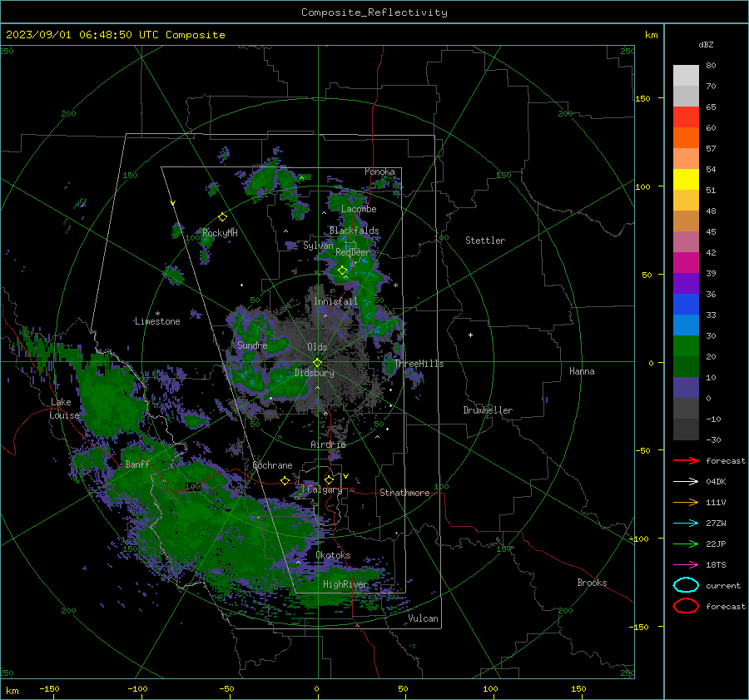Click the Airdrie city label
The width and height of the screenshot is (749, 700).
pyautogui.click(x=328, y=444)
